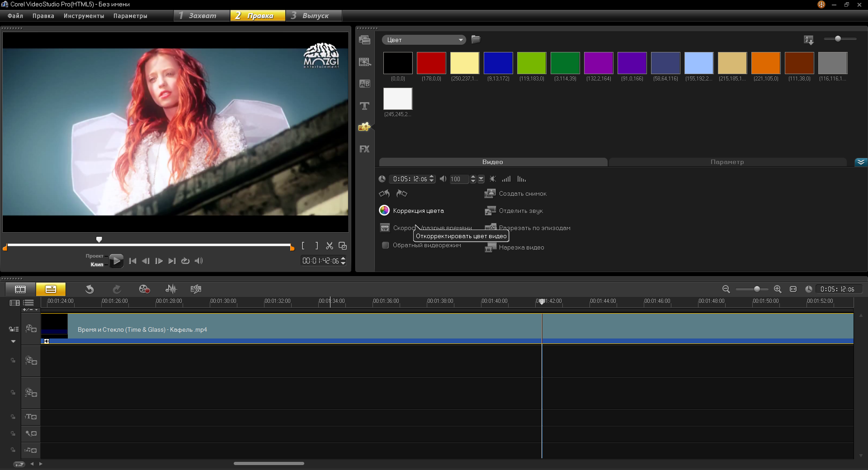Adjust the clip volume stepper

473,179
